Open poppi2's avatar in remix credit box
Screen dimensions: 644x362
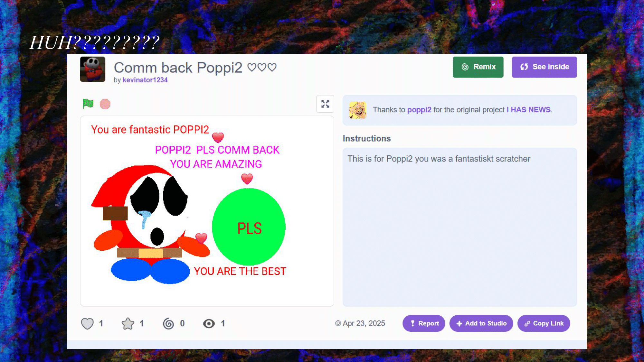[x=358, y=110]
